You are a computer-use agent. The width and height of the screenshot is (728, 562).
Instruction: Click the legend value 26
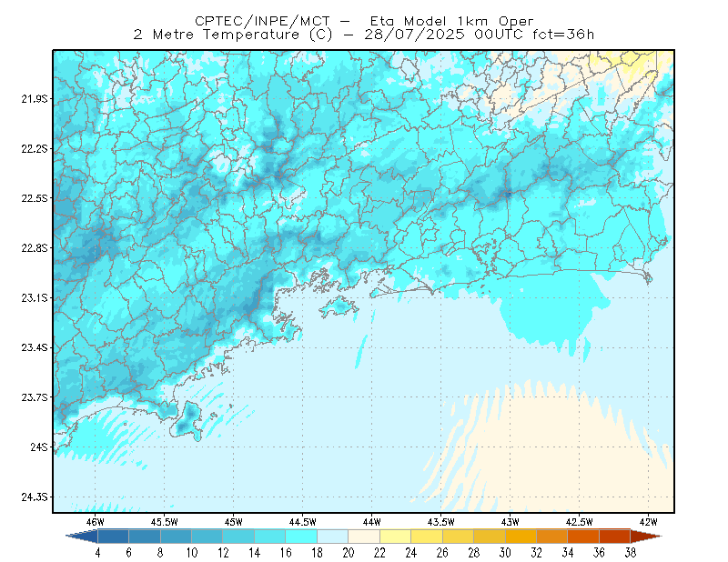(x=442, y=553)
